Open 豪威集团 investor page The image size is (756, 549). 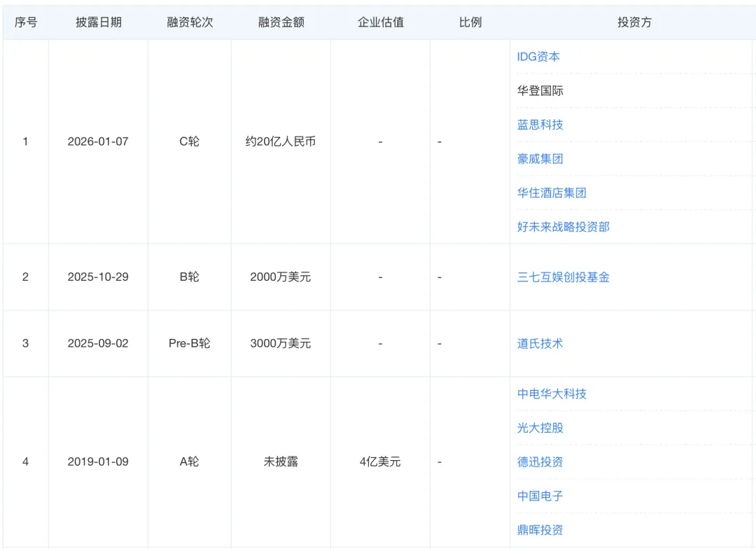coord(540,159)
